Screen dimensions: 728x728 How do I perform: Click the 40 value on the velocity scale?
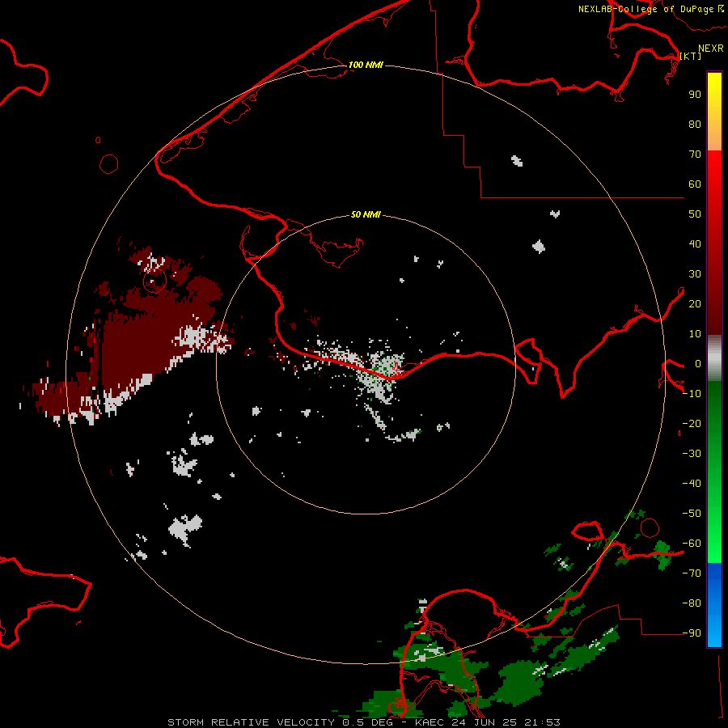(695, 243)
